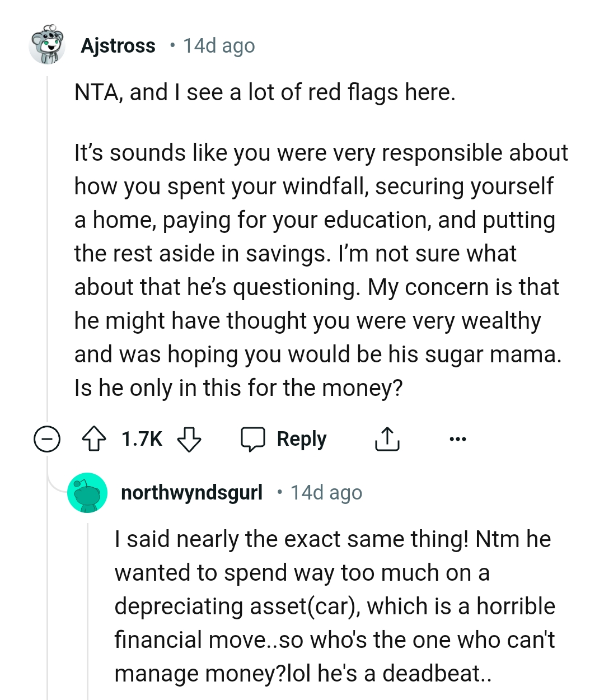Click the 14d ago timestamp on the reply
604x700 pixels.
click(326, 492)
